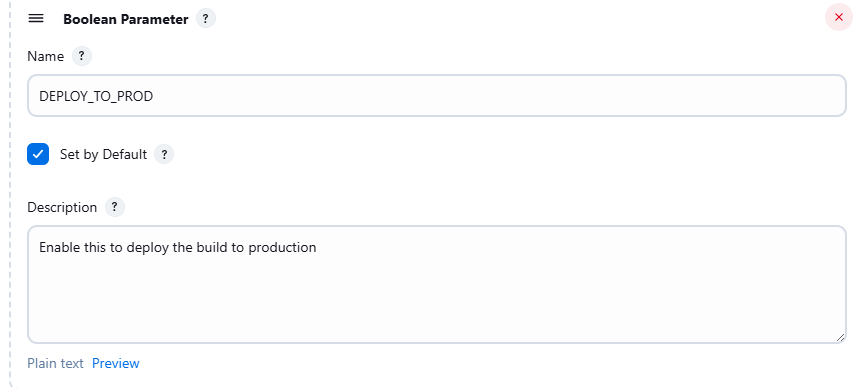Remove this parameter with red X
This screenshot has height=389, width=855.
pyautogui.click(x=839, y=17)
